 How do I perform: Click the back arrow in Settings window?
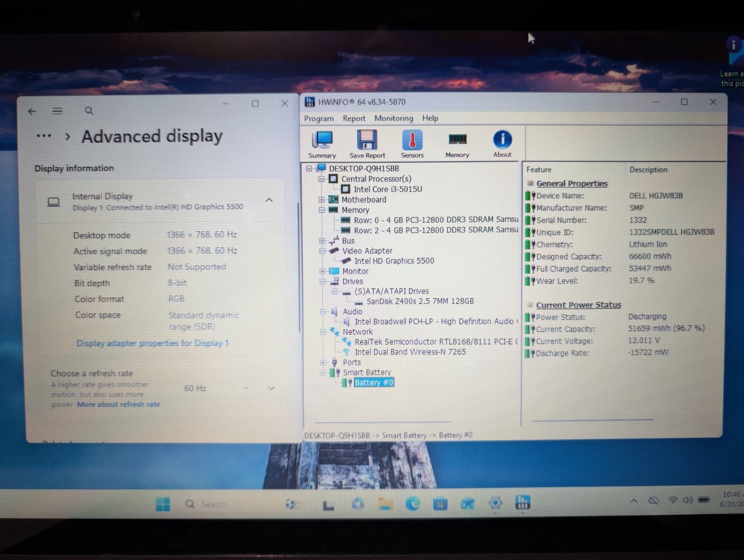tap(32, 111)
